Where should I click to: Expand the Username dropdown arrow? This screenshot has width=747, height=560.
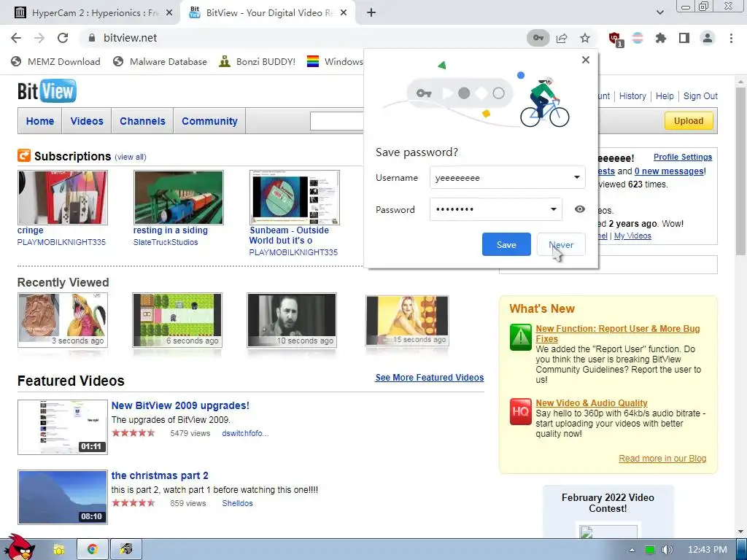tap(576, 177)
